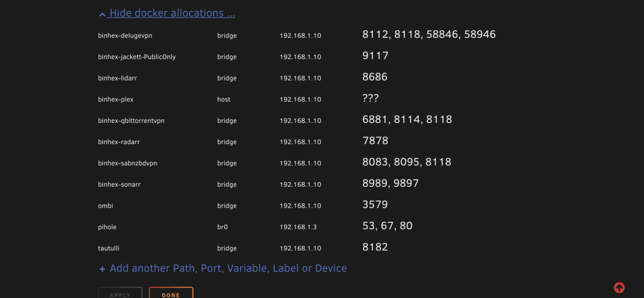This screenshot has width=644, height=298.
Task: Click the binhex-sonarr container entry
Action: click(x=120, y=185)
